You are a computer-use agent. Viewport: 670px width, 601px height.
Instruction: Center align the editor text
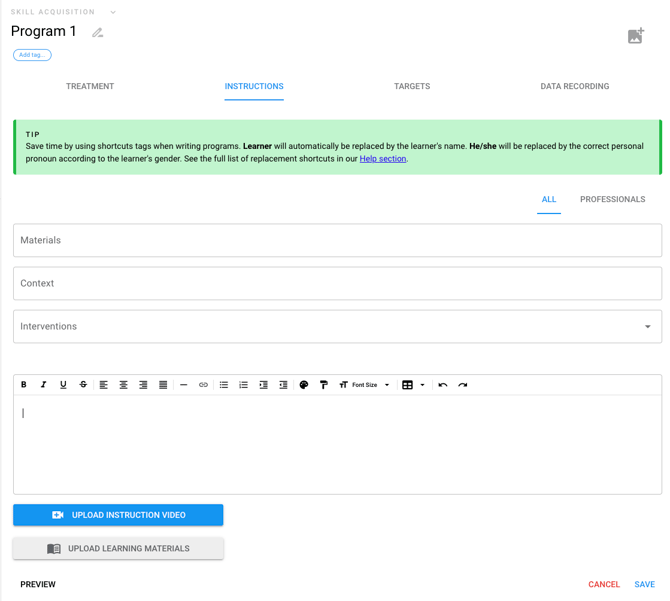point(123,385)
